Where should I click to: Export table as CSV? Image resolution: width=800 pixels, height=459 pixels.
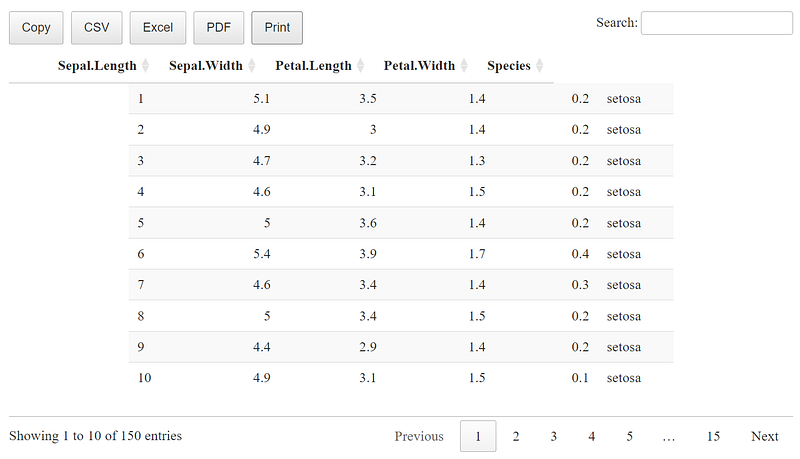coord(96,28)
